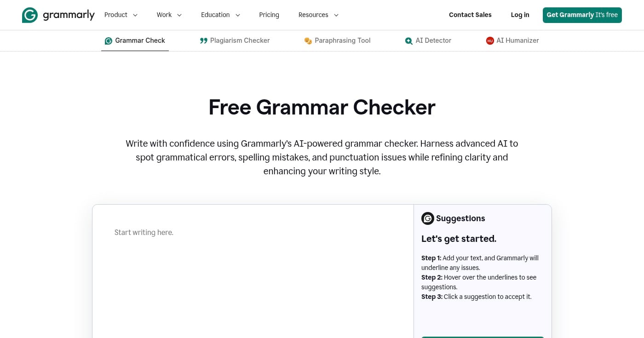Expand the Product dropdown menu
This screenshot has height=338, width=644.
(121, 15)
